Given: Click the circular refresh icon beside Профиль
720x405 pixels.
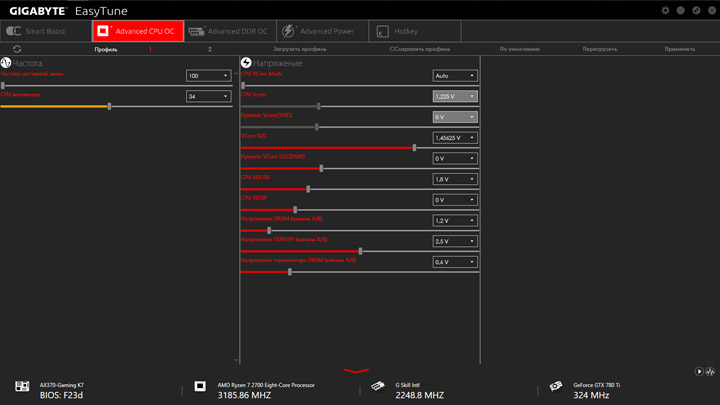Looking at the screenshot, I should pos(17,49).
